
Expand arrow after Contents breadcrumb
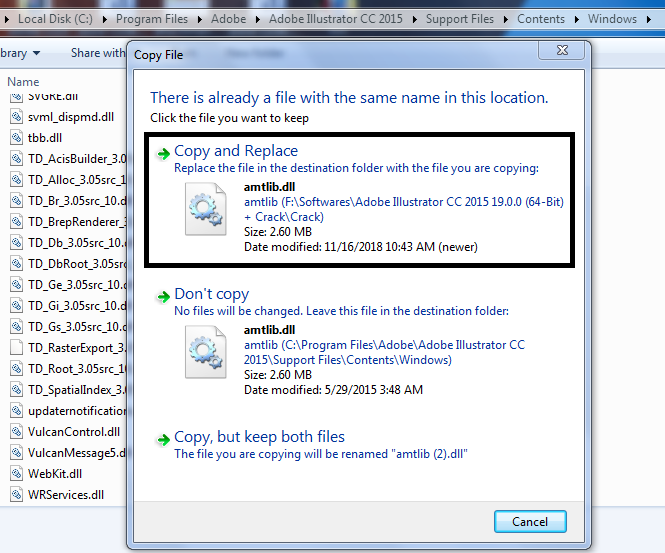tap(577, 20)
